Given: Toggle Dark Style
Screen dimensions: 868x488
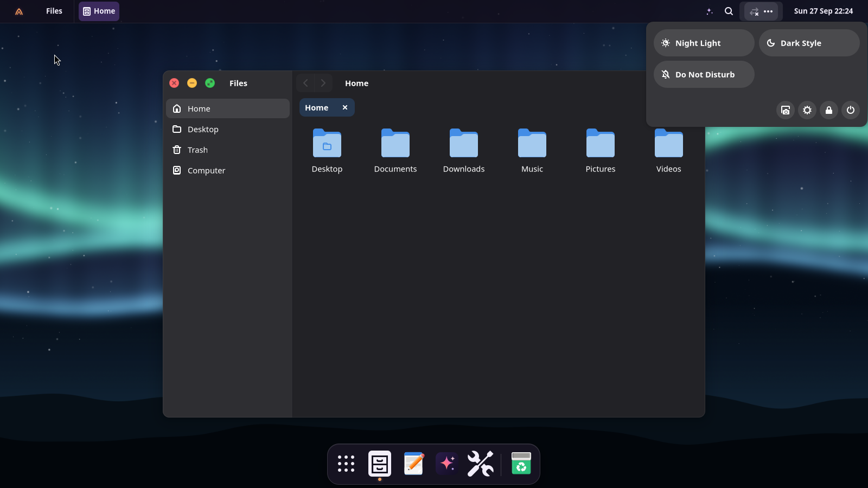Looking at the screenshot, I should [809, 43].
